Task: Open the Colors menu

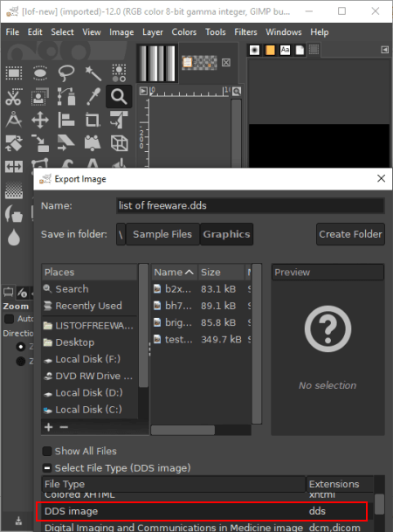Action: click(x=183, y=32)
